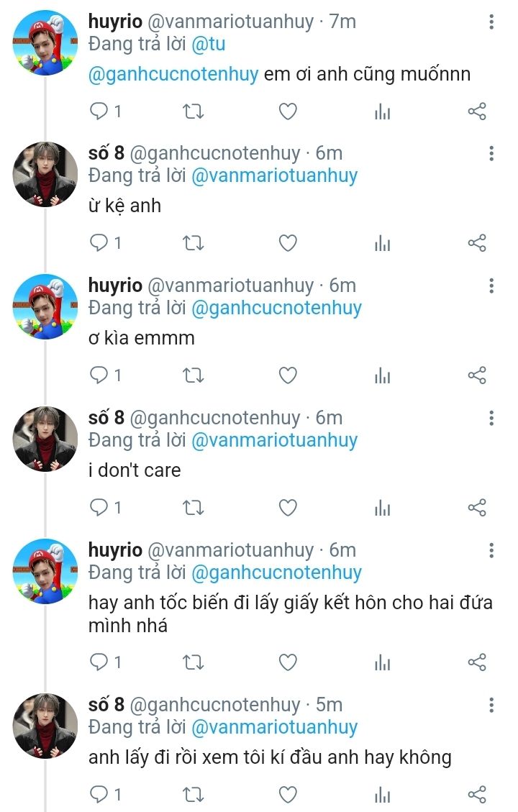View analytics on "i don't care" tweet
Screen dimensions: 518x812
[x=382, y=508]
